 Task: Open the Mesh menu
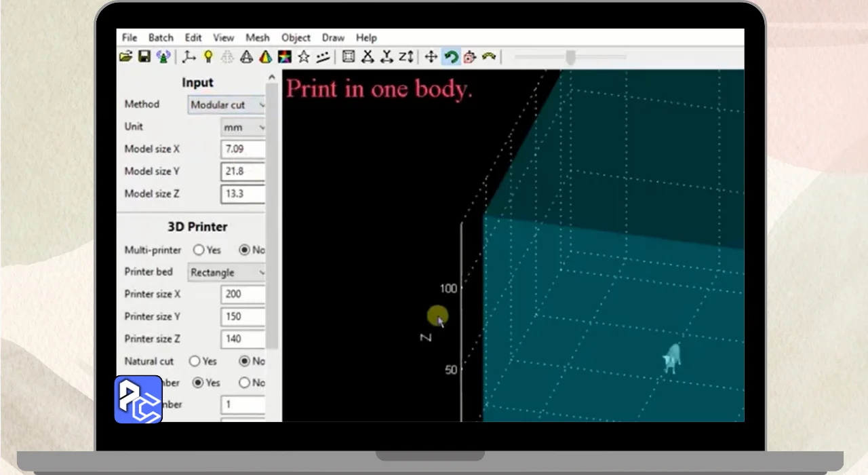257,38
